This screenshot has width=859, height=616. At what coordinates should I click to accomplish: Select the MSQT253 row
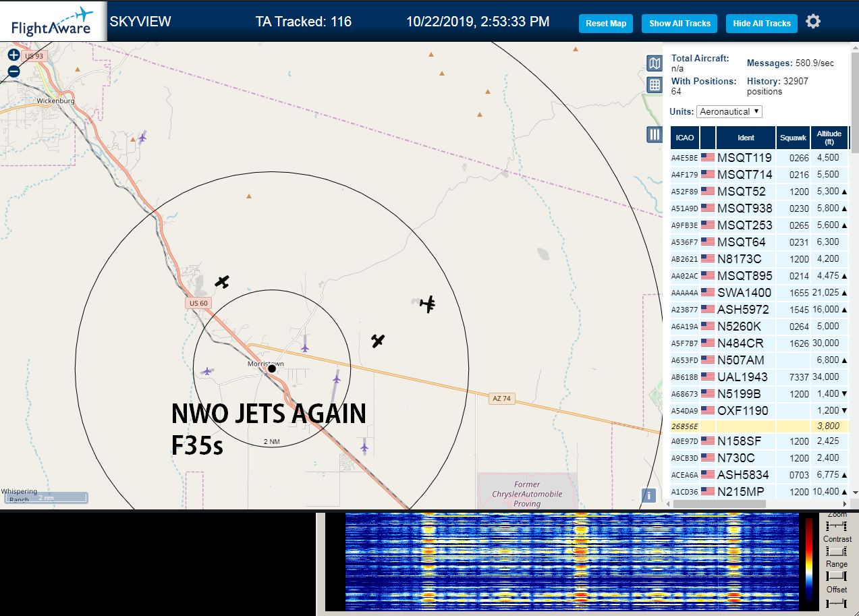[759, 225]
